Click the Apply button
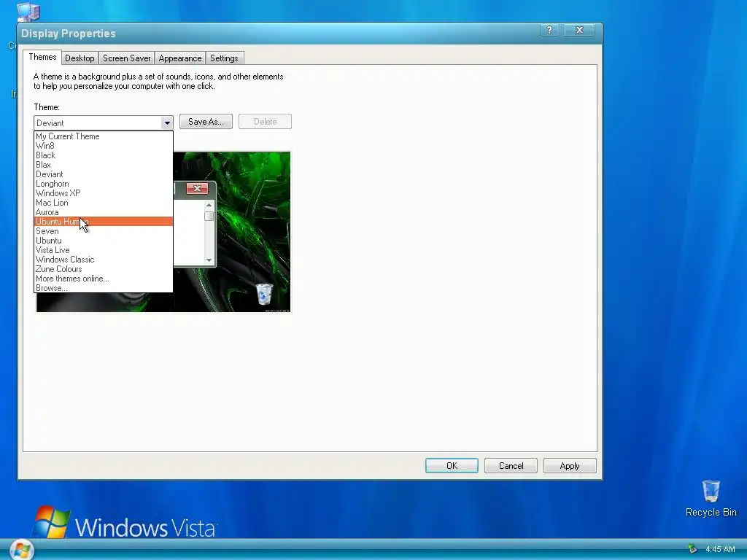Screen dimensions: 747x560 (570, 466)
